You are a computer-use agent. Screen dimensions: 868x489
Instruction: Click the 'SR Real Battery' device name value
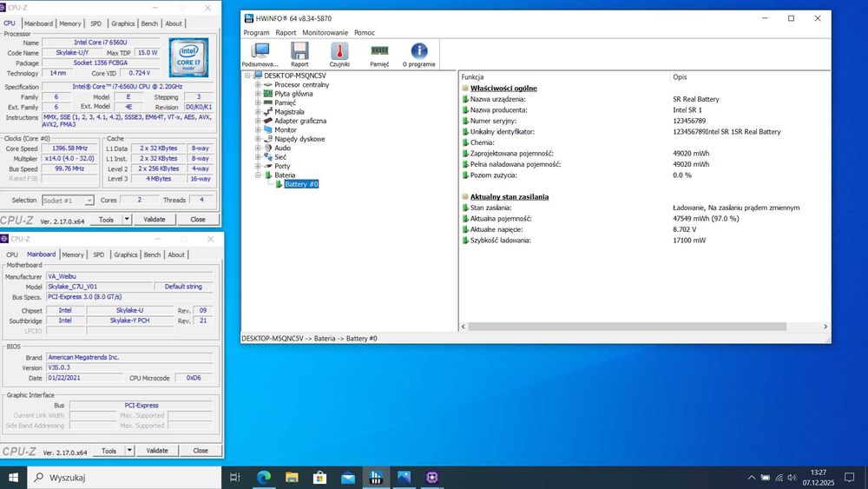pyautogui.click(x=696, y=99)
